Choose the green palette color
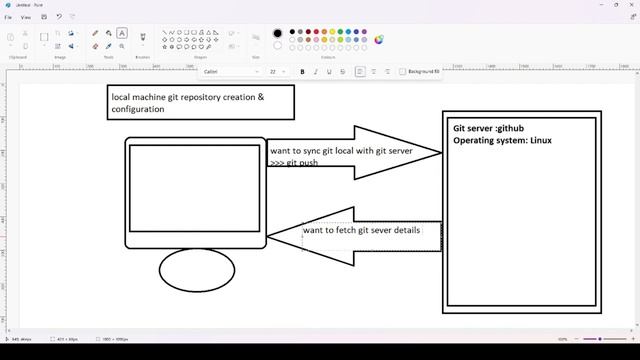 click(340, 32)
